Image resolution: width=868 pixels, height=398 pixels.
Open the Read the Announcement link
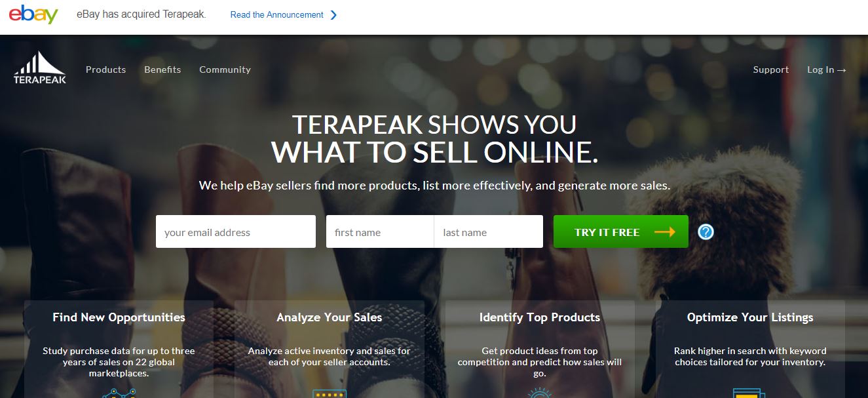pos(276,15)
